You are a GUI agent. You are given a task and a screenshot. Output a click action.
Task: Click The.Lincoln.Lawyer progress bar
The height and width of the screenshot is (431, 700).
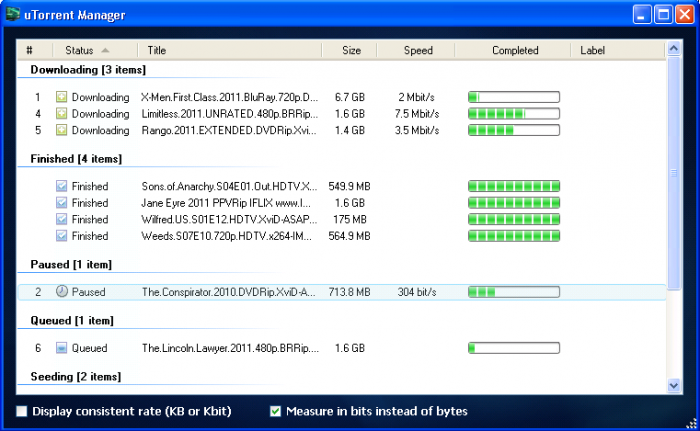click(x=514, y=348)
